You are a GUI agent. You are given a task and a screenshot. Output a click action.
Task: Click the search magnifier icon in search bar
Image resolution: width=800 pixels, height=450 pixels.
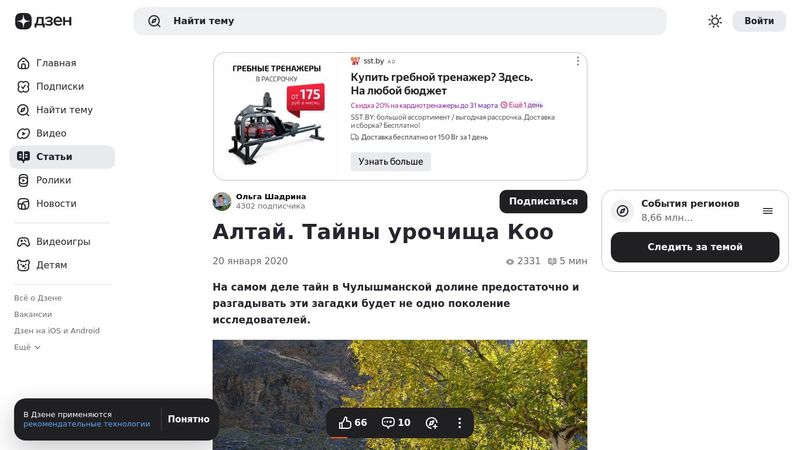[154, 21]
